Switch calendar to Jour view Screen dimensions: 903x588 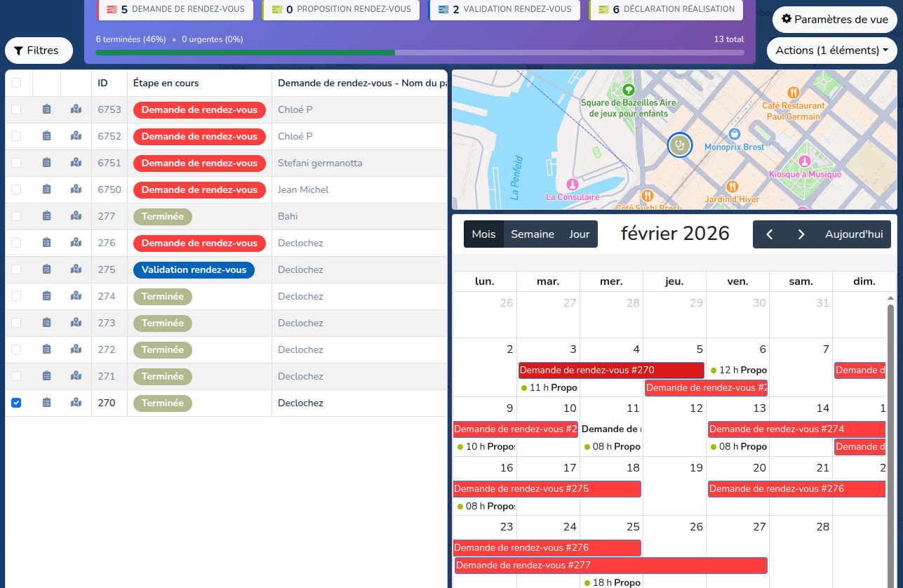[x=580, y=234]
